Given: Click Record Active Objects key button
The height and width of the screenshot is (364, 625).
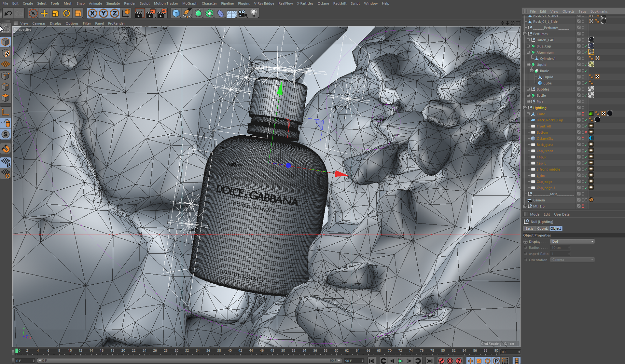Looking at the screenshot, I should tap(441, 361).
